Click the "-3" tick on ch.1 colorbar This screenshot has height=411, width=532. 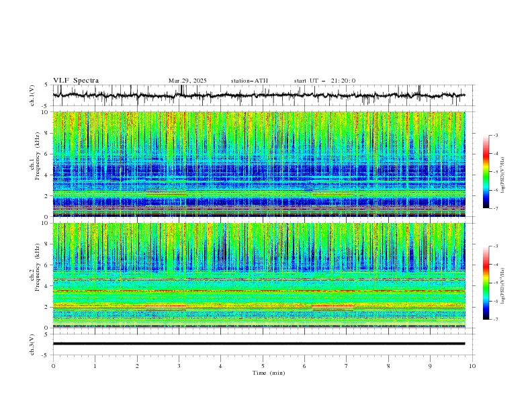pos(495,135)
